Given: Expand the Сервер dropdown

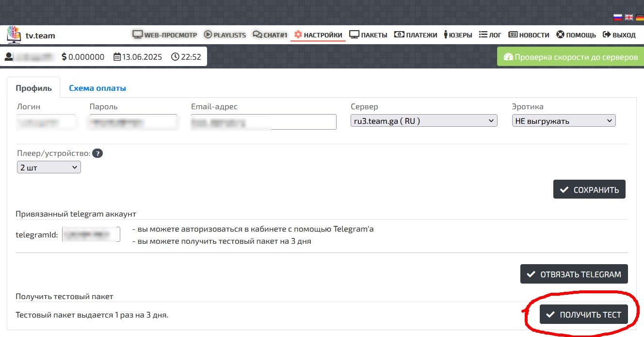Looking at the screenshot, I should tap(423, 121).
